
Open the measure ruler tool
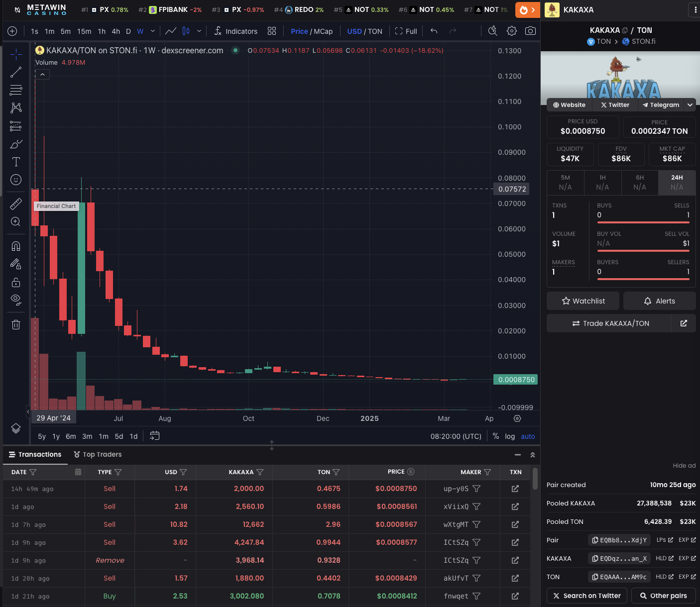coord(16,203)
